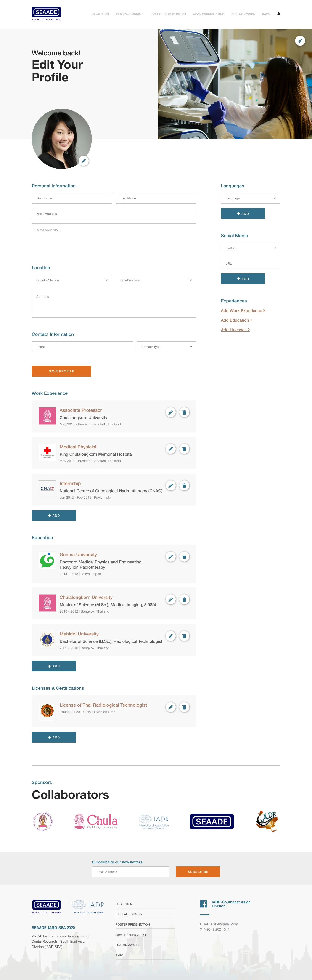
Task: Delete the Internship work experience entry
Action: pos(184,485)
